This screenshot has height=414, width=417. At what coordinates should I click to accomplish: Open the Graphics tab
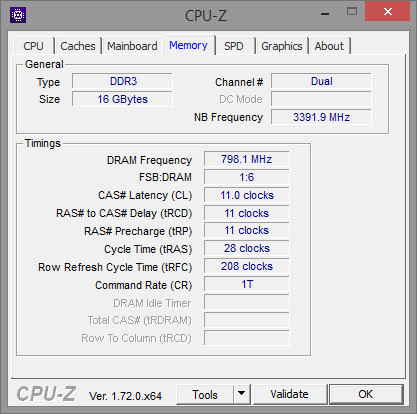(x=282, y=46)
